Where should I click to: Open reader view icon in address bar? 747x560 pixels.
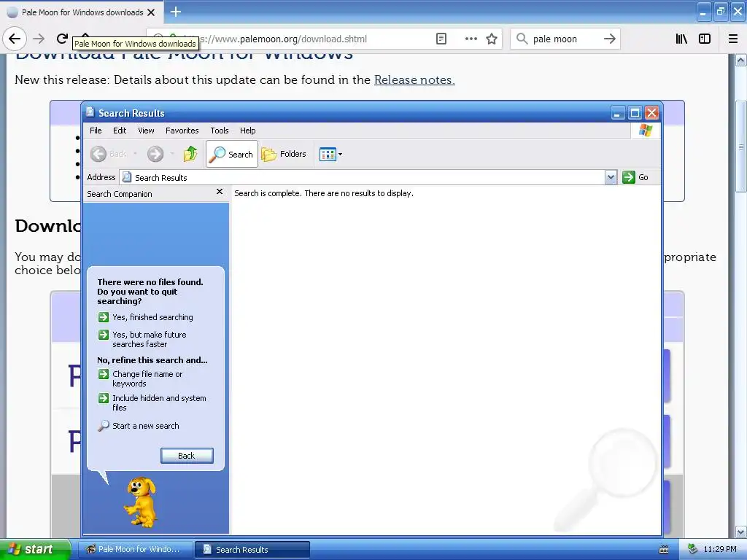pyautogui.click(x=441, y=39)
